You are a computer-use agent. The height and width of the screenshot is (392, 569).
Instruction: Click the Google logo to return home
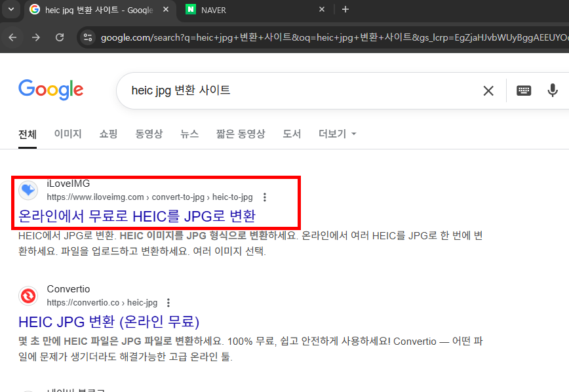pos(50,90)
